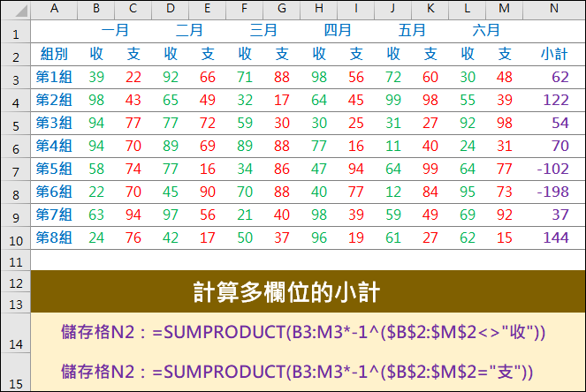Select column A header
This screenshot has width=586, height=392.
point(54,9)
